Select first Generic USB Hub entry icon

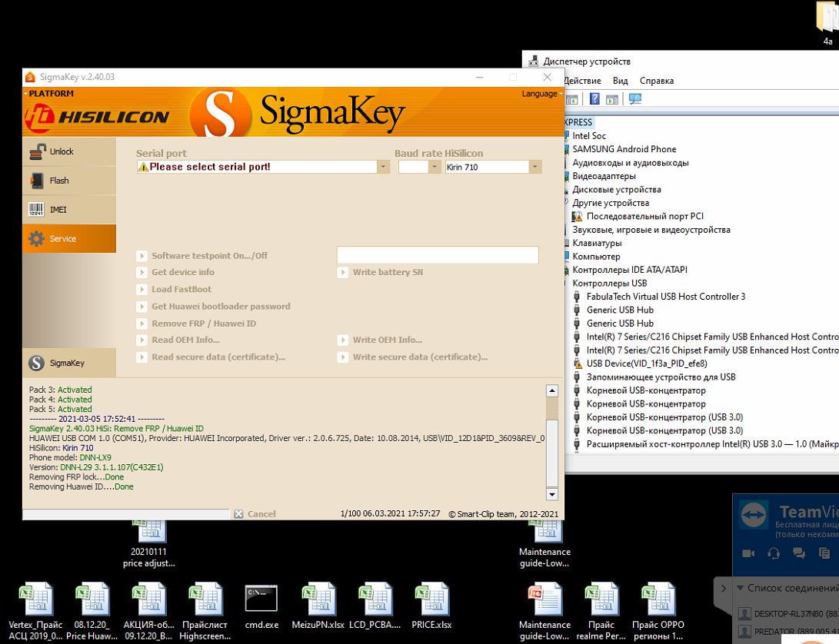(577, 310)
